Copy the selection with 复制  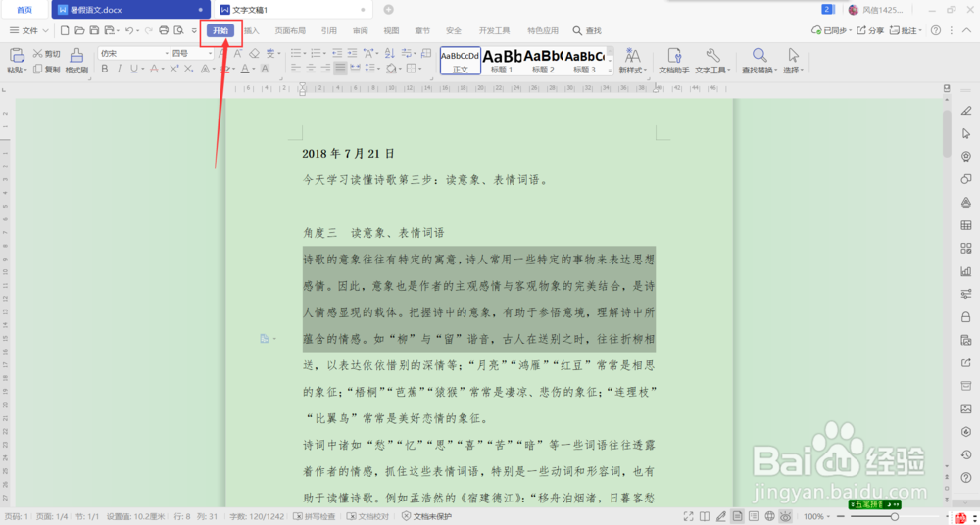pyautogui.click(x=47, y=70)
